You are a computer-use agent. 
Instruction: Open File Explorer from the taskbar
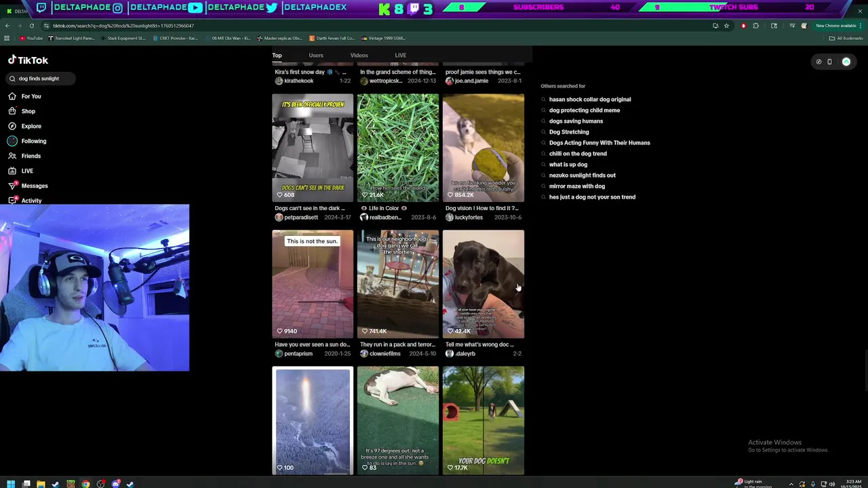pos(41,484)
